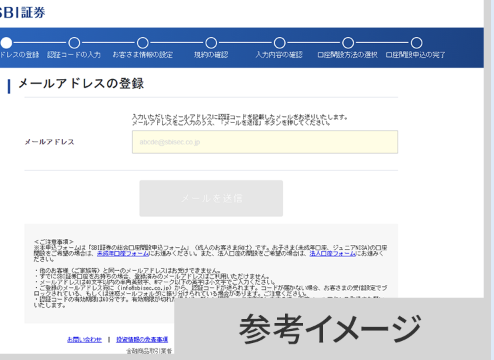
Task: Click the SBI証券 logo
Action: pyautogui.click(x=22, y=13)
